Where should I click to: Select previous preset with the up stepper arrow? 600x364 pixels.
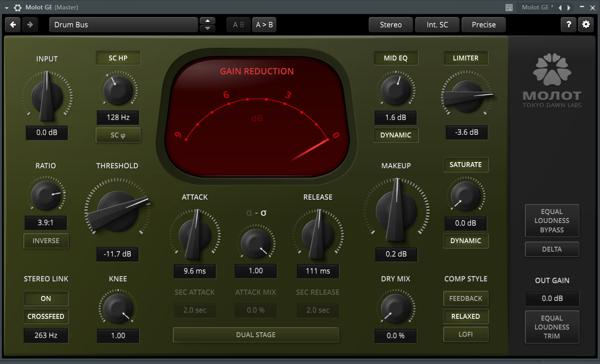click(207, 21)
